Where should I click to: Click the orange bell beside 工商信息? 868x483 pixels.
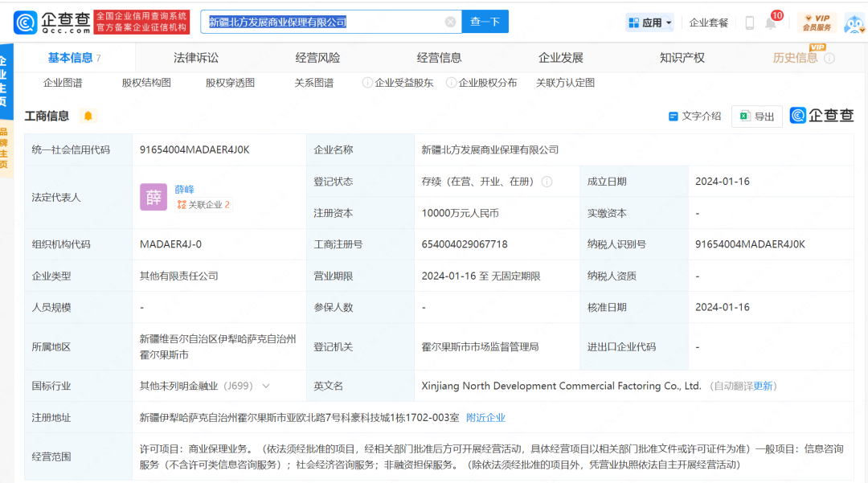coord(88,116)
